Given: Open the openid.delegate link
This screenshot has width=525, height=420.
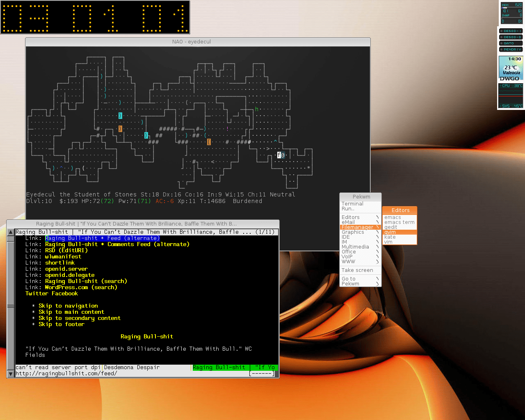Looking at the screenshot, I should click(70, 275).
